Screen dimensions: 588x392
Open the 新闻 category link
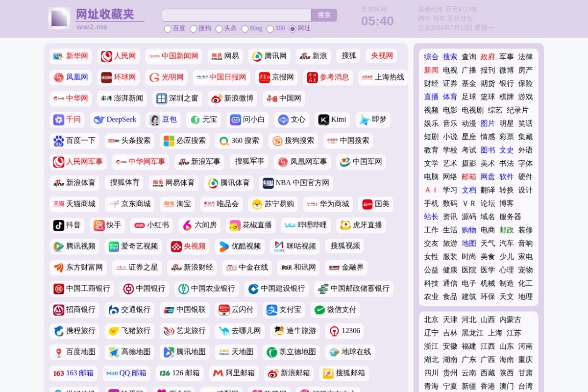[431, 70]
